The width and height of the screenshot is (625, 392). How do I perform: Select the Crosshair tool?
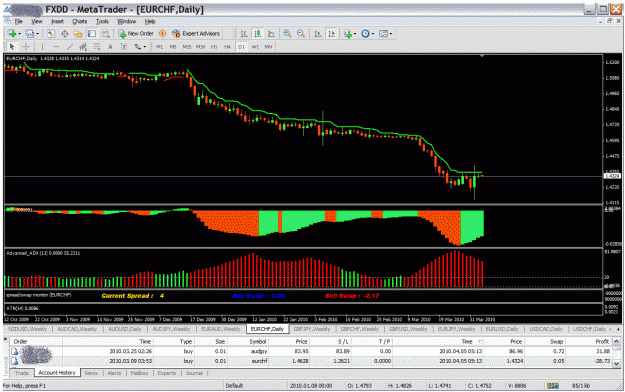(x=26, y=47)
